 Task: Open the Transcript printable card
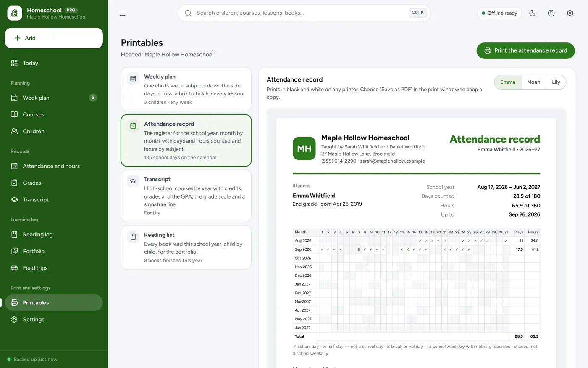click(x=186, y=196)
